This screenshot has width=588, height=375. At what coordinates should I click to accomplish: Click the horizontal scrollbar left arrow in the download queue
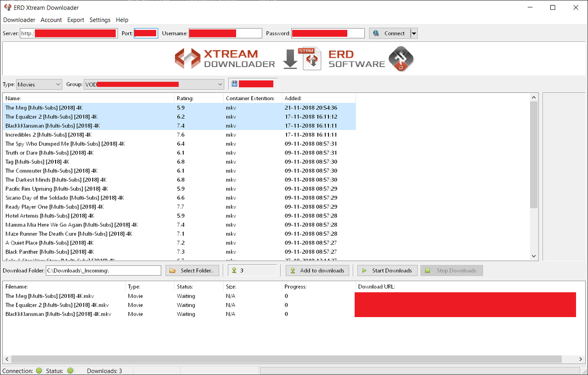coord(7,359)
